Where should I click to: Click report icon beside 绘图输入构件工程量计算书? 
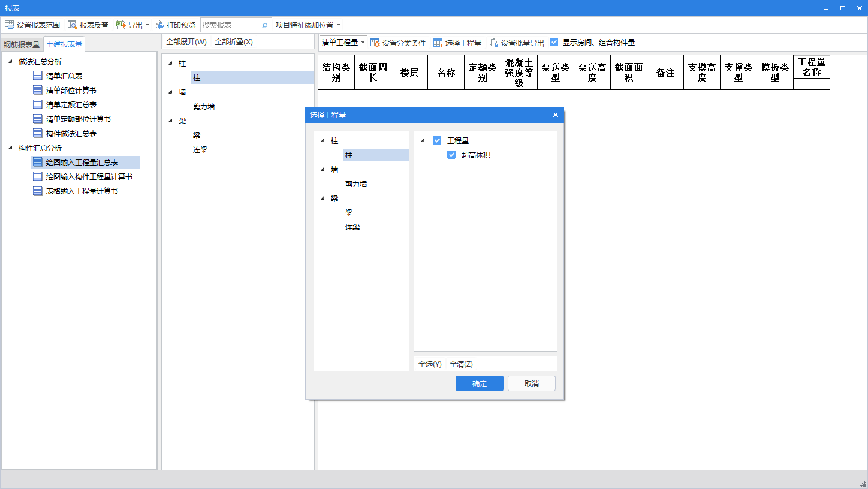click(38, 176)
